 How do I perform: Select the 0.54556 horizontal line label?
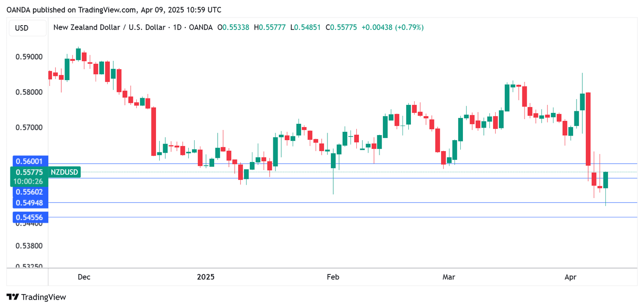[x=29, y=217]
